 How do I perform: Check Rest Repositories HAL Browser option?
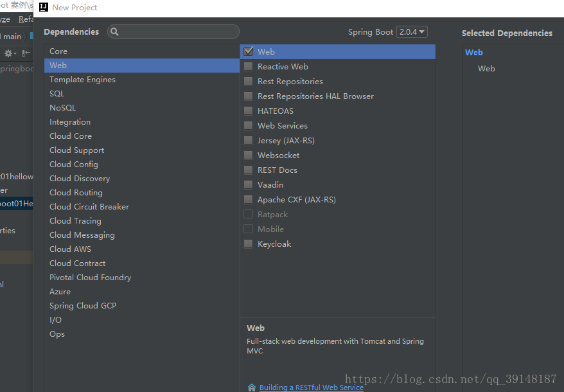coord(248,96)
